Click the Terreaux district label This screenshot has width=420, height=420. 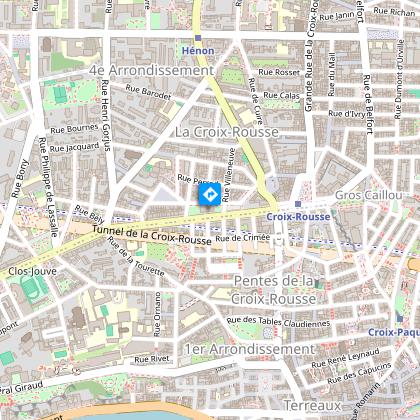click(x=313, y=406)
